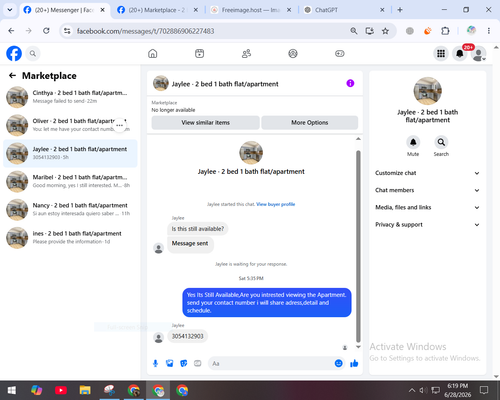This screenshot has width=500, height=400.
Task: Open the Windows Start menu
Action: click(11, 390)
